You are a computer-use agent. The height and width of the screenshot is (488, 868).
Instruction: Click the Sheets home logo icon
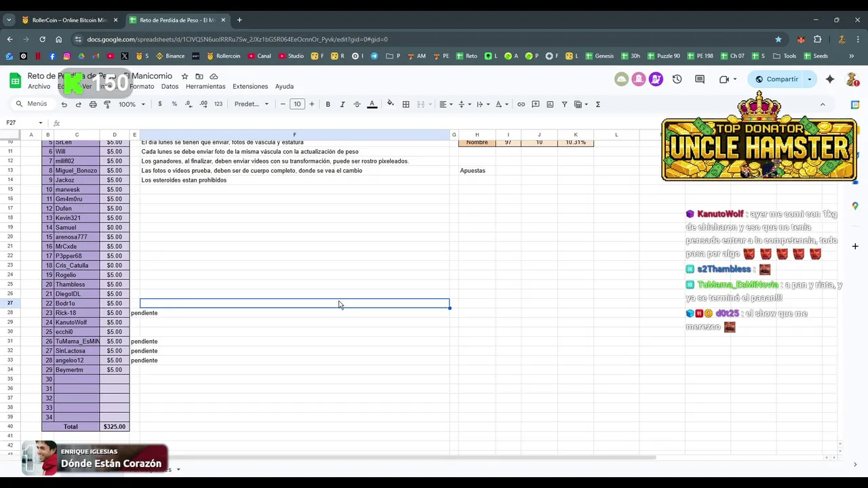[15, 81]
